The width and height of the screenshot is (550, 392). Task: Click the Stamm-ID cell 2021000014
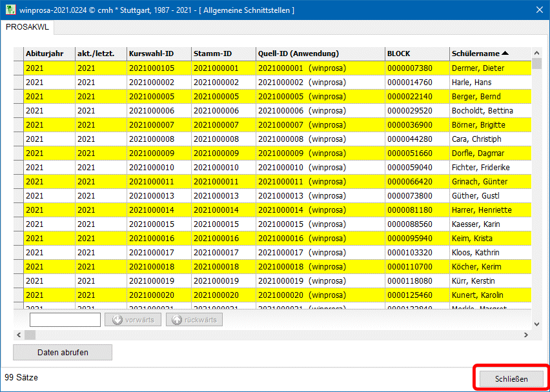(216, 210)
